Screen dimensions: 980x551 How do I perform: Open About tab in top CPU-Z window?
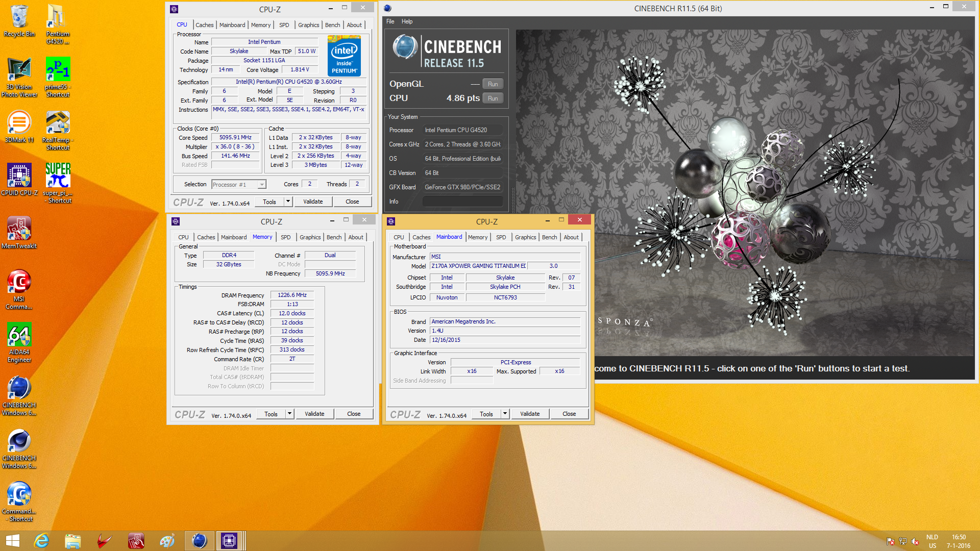[354, 25]
